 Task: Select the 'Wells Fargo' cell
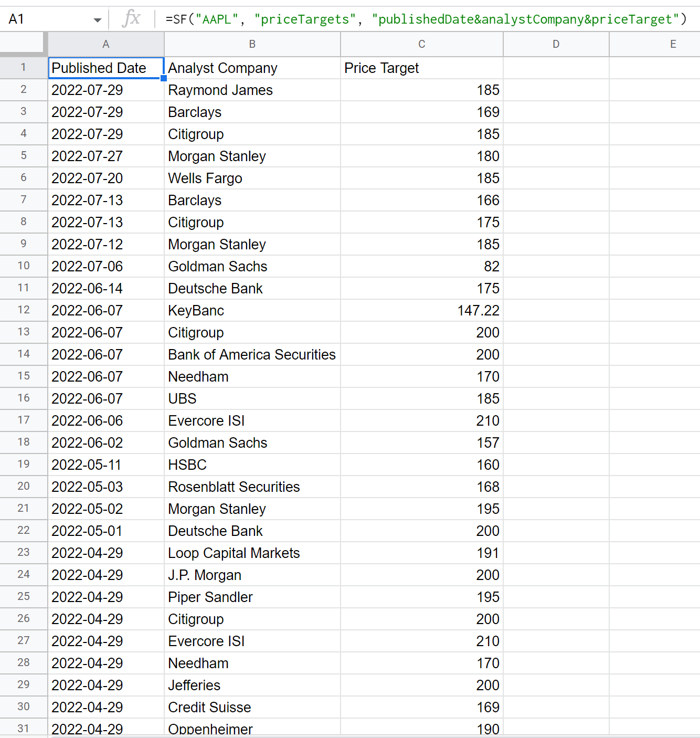pyautogui.click(x=252, y=178)
